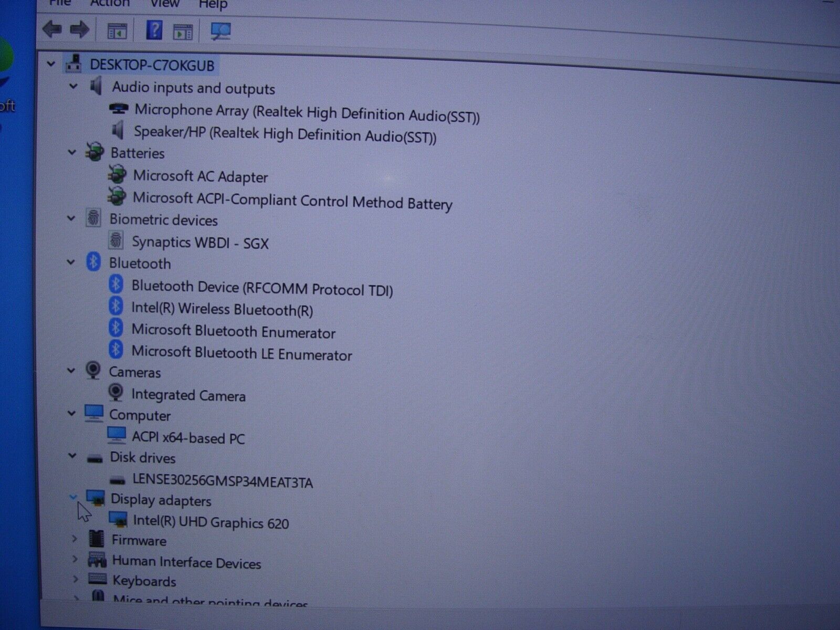
Task: Click the ACPI x64-based PC icon
Action: pos(117,435)
